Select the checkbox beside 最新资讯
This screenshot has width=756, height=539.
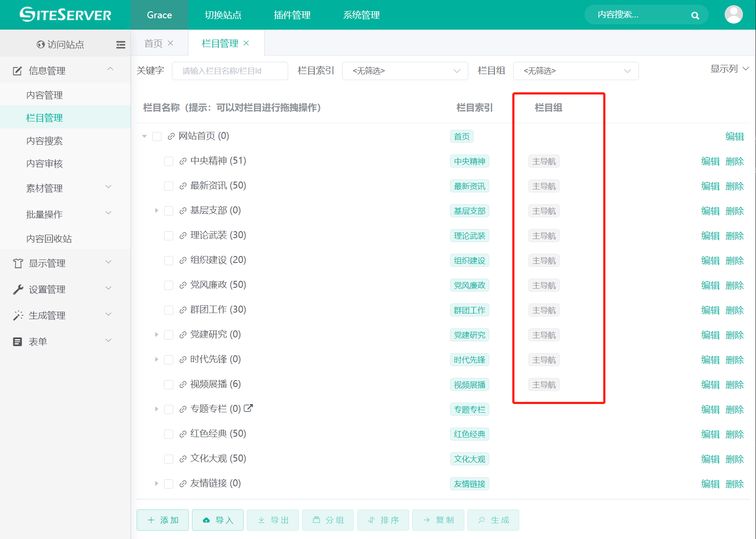[169, 186]
